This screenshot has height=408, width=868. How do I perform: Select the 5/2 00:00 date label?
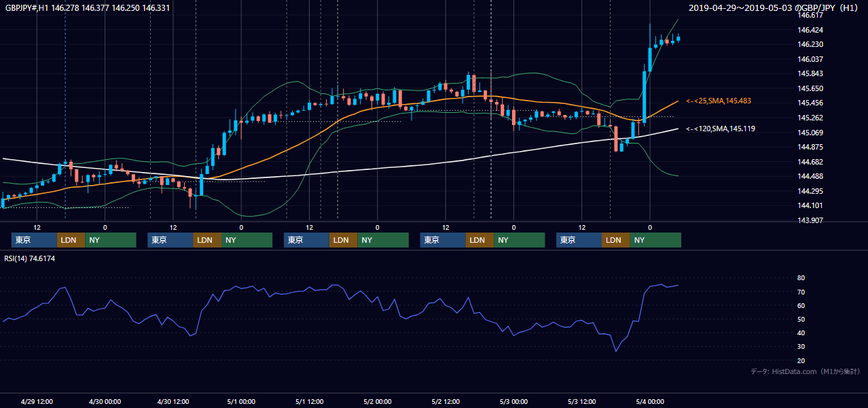pos(378,401)
